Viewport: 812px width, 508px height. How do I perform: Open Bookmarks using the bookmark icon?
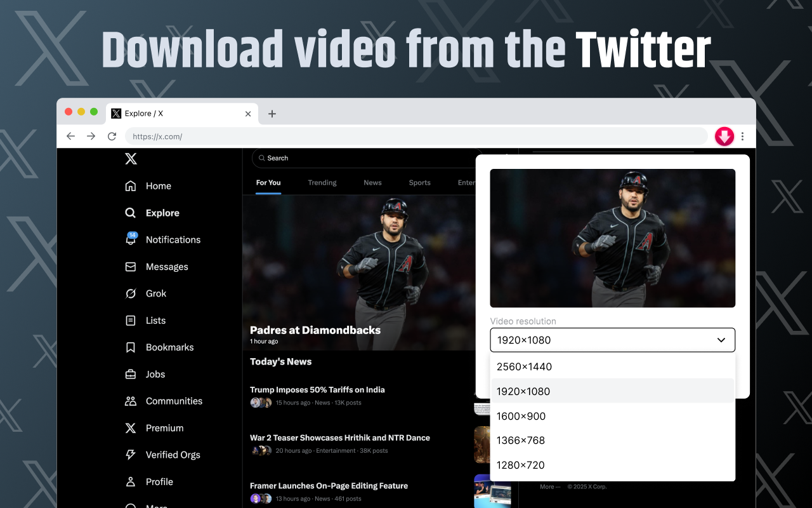coord(170,347)
